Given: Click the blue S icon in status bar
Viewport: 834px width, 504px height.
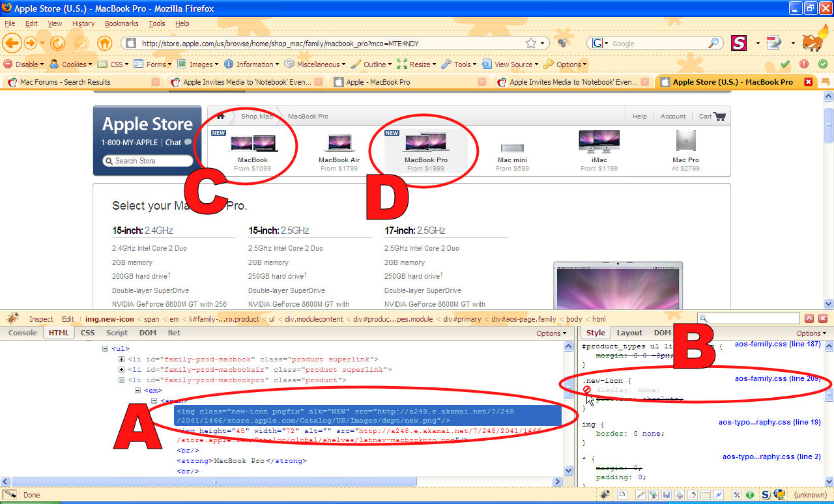Looking at the screenshot, I should tap(766, 495).
